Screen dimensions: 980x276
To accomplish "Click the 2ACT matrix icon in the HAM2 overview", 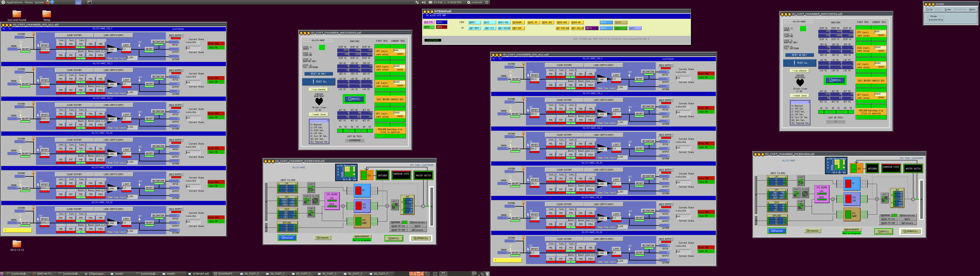I will coord(395,205).
